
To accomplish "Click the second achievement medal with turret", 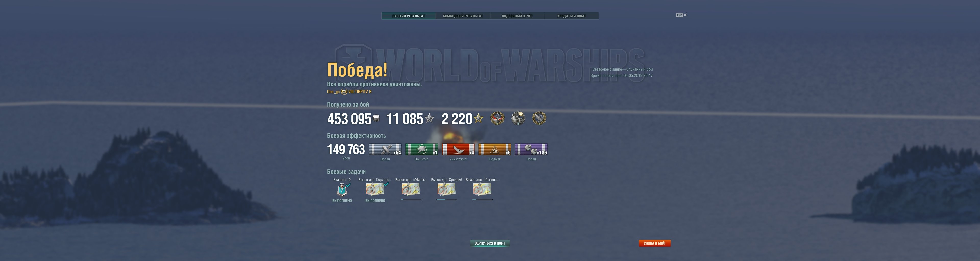I will pos(518,118).
